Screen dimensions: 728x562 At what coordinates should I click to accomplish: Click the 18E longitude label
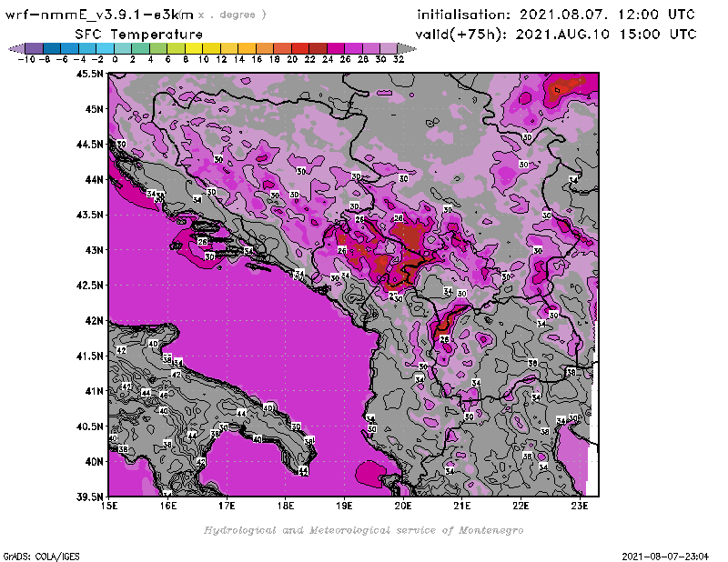tap(286, 506)
